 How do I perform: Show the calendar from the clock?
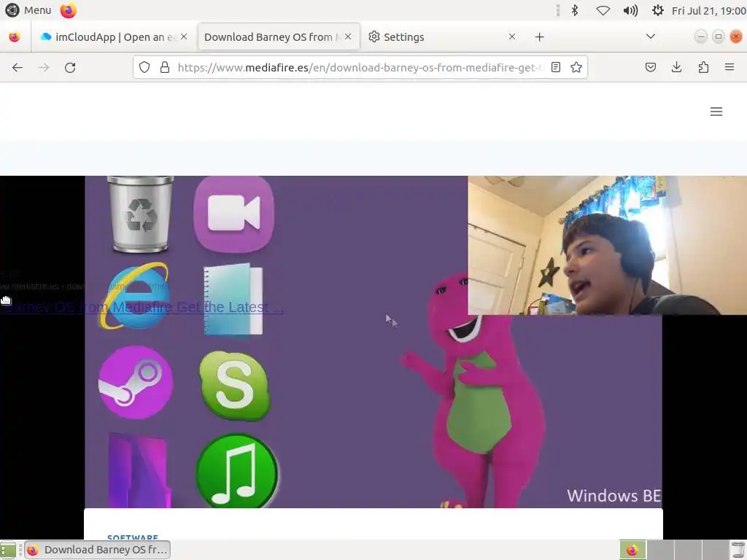(709, 10)
